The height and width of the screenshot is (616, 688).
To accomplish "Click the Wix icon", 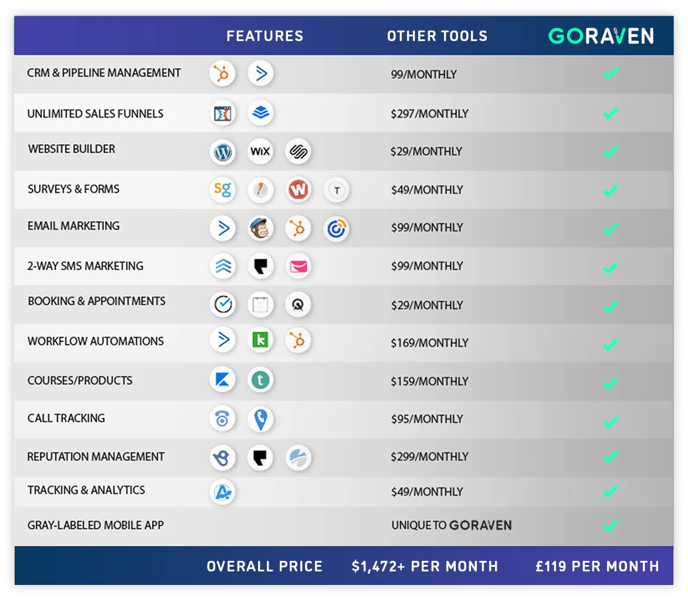I will [260, 151].
